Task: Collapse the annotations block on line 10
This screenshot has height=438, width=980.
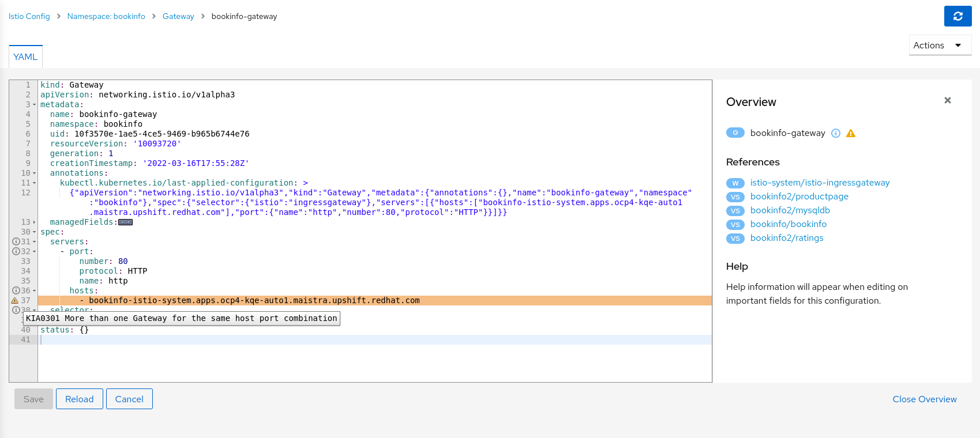Action: click(34, 173)
